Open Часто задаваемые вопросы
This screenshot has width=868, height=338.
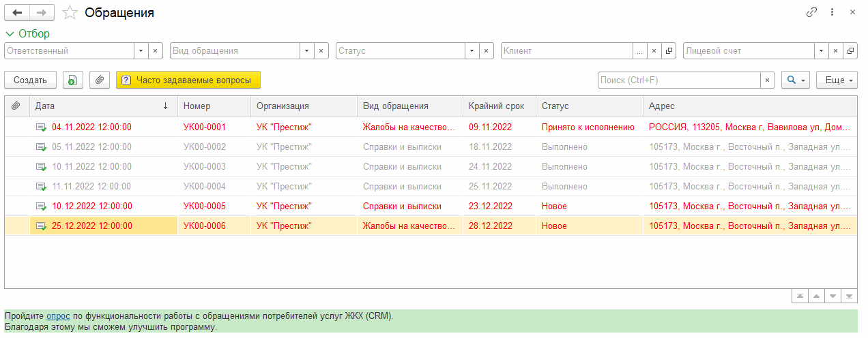click(188, 80)
